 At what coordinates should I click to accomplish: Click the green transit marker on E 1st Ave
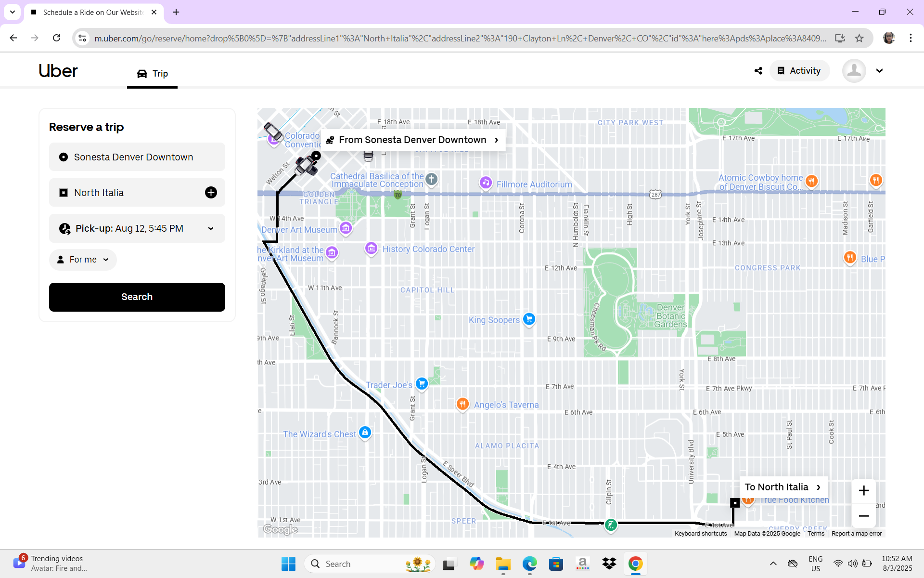click(611, 525)
